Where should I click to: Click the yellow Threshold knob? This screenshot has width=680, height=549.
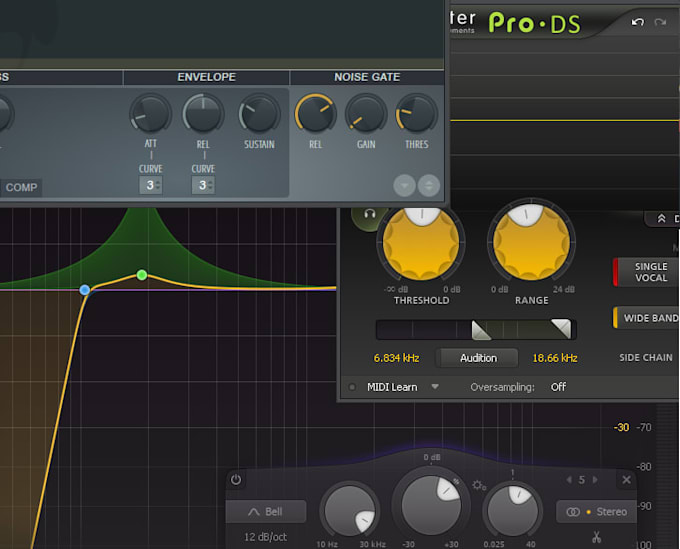point(421,242)
